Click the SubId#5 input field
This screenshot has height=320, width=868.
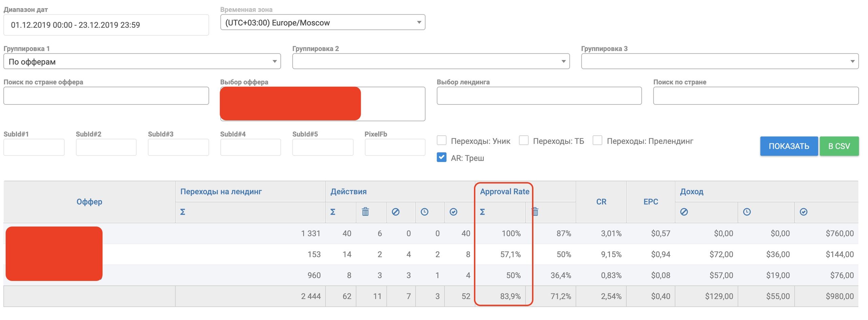click(323, 147)
